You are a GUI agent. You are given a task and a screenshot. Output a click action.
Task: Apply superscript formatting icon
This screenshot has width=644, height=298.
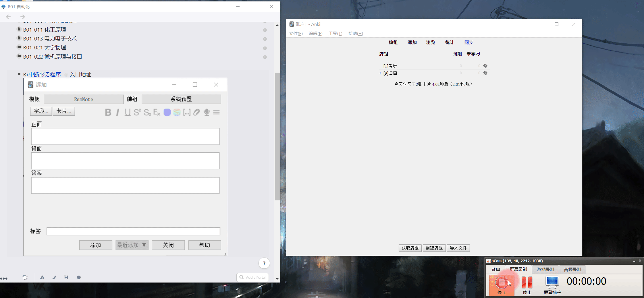[x=137, y=112]
